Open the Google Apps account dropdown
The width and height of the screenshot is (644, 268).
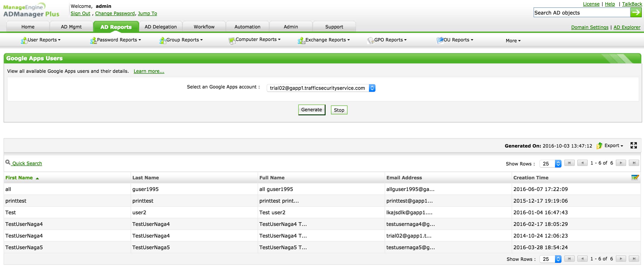click(x=321, y=88)
